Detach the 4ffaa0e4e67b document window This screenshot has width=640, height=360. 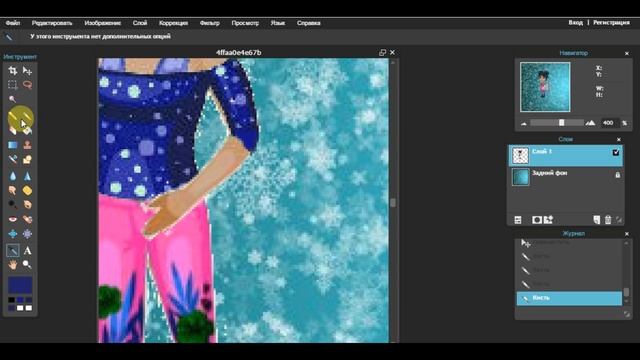tap(382, 52)
